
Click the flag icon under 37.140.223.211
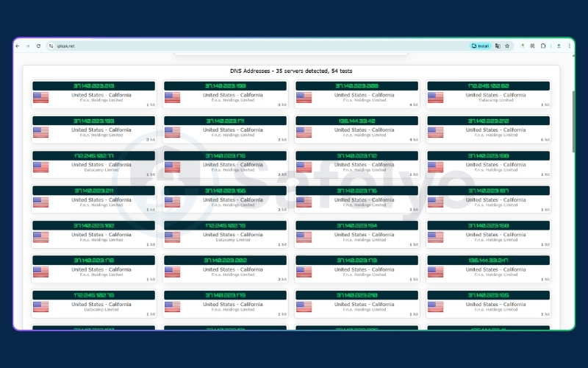click(41, 202)
